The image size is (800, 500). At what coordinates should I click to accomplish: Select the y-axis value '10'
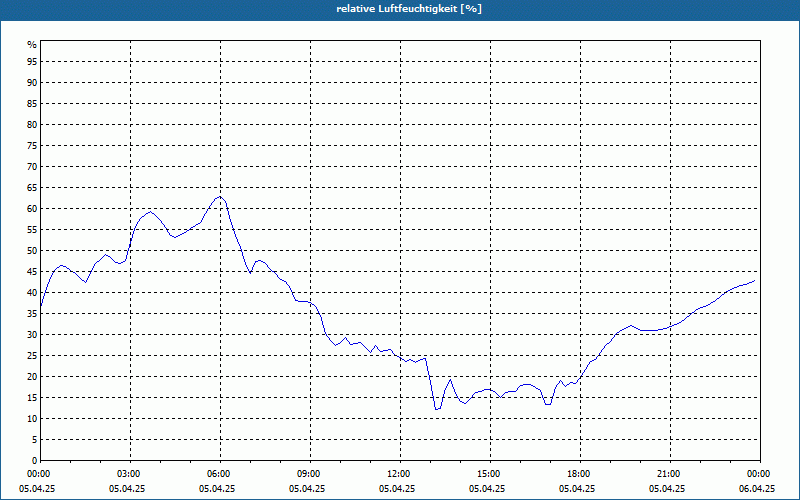(x=32, y=419)
